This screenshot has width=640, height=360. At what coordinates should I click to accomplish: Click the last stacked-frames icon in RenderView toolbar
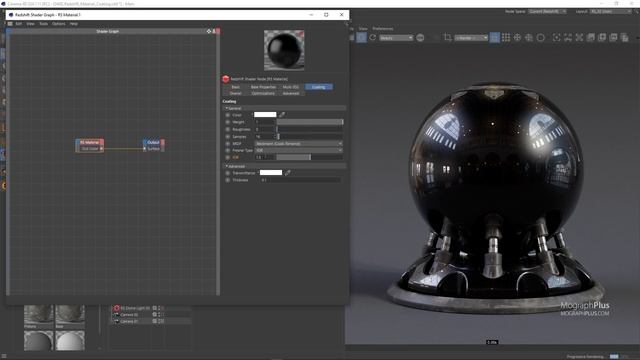(624, 38)
